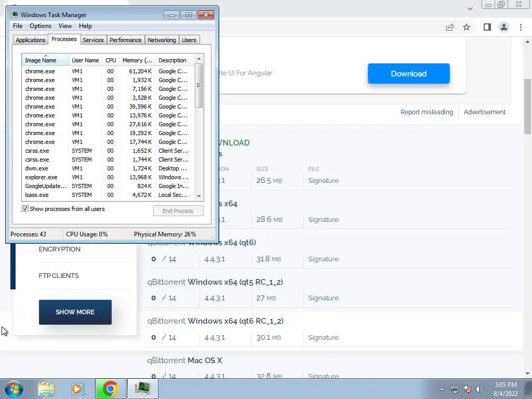532x399 pixels.
Task: Open Action Center flag icon
Action: click(467, 389)
